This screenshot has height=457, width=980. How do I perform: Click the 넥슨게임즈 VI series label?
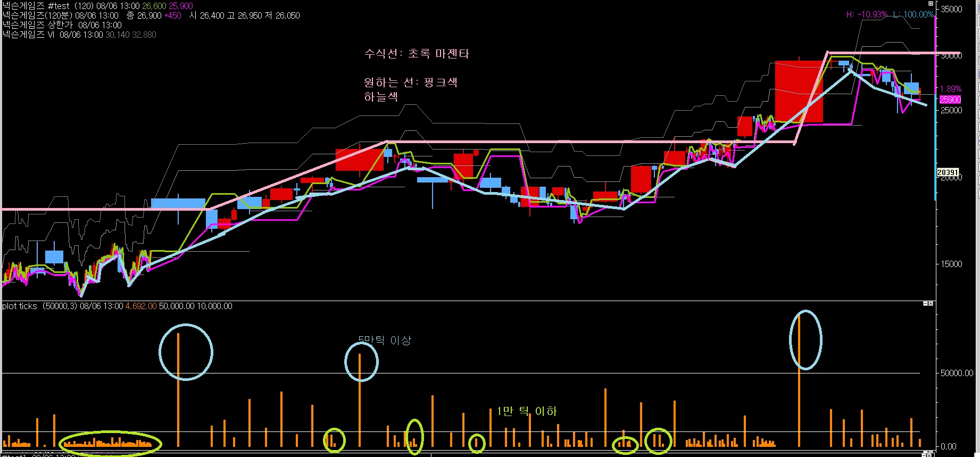click(28, 35)
